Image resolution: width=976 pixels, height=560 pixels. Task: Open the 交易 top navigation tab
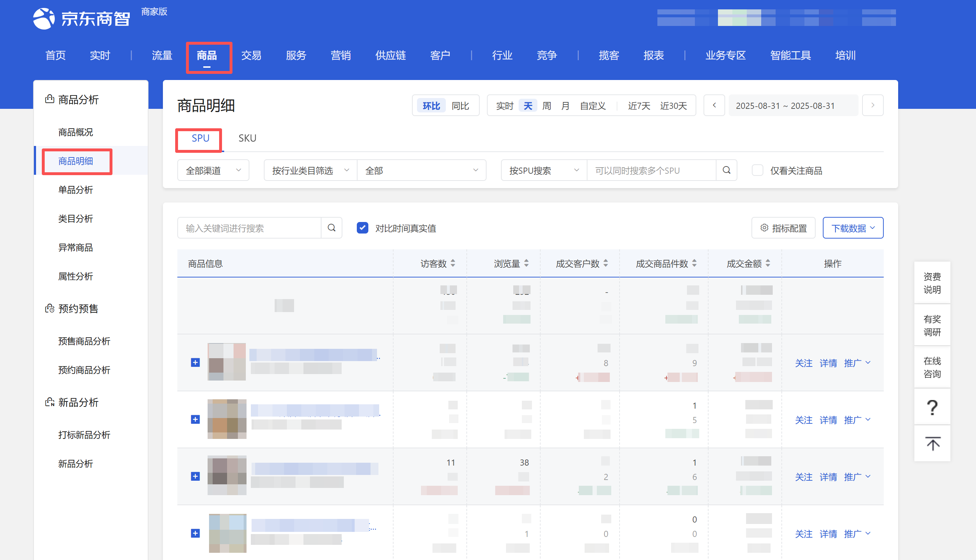pos(251,56)
